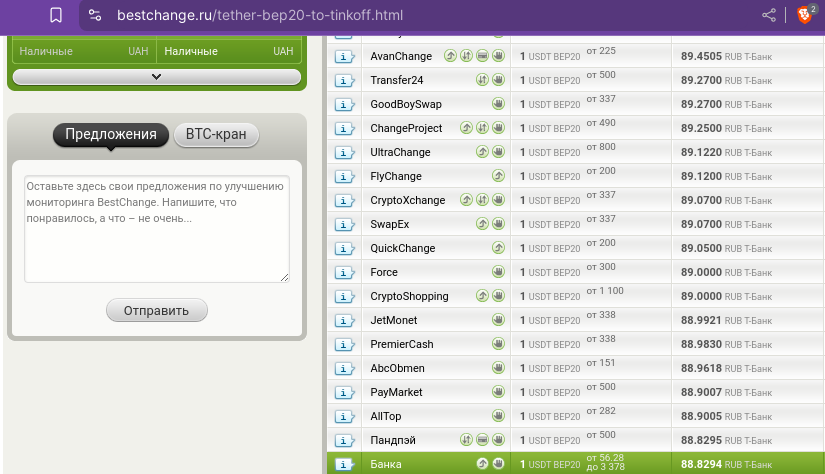The width and height of the screenshot is (825, 474).
Task: Click QuickChange's up-arrow circle icon
Action: point(498,247)
